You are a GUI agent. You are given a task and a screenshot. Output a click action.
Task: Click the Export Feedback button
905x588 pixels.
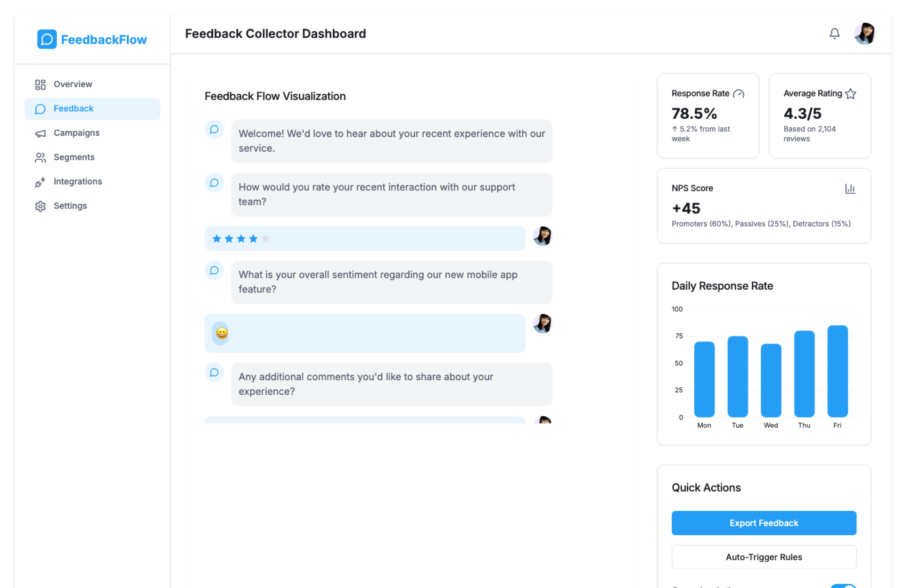[764, 523]
